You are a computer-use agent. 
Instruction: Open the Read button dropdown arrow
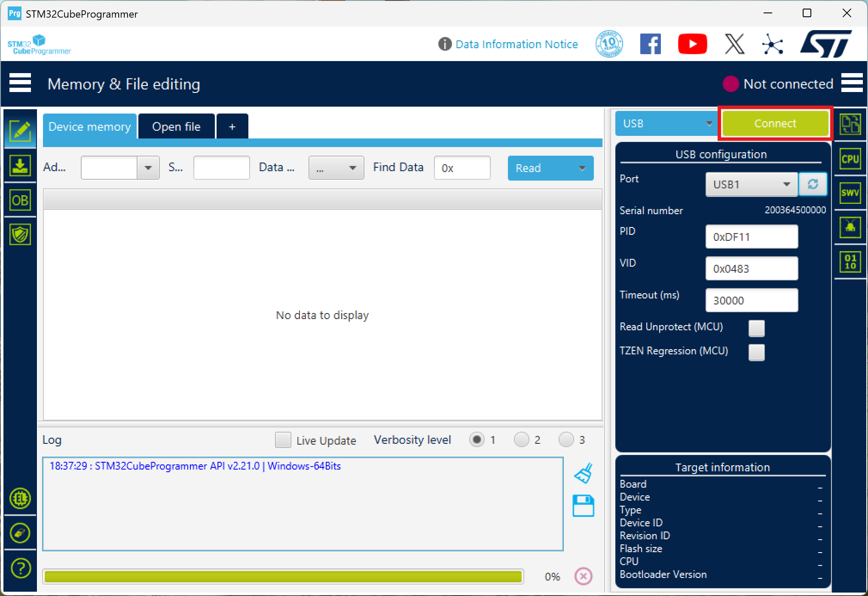point(582,168)
